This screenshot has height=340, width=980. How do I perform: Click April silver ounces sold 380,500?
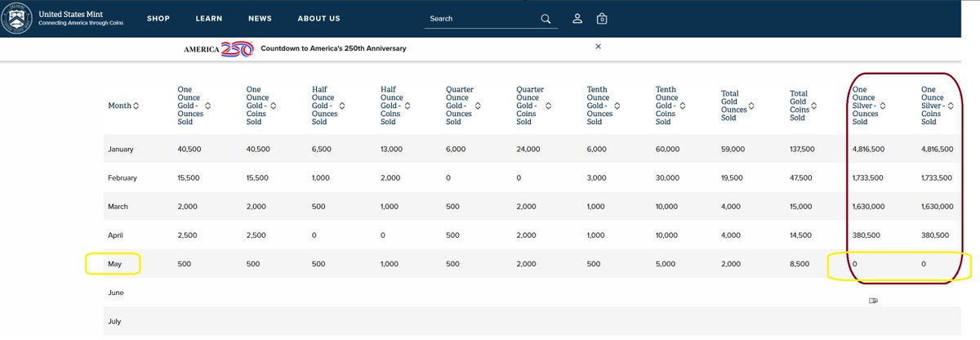[866, 235]
